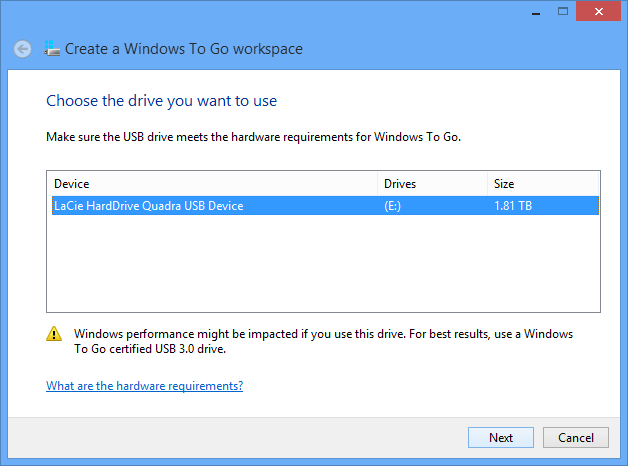This screenshot has height=466, width=628.
Task: Click the yellow warning triangle icon
Action: coord(55,334)
